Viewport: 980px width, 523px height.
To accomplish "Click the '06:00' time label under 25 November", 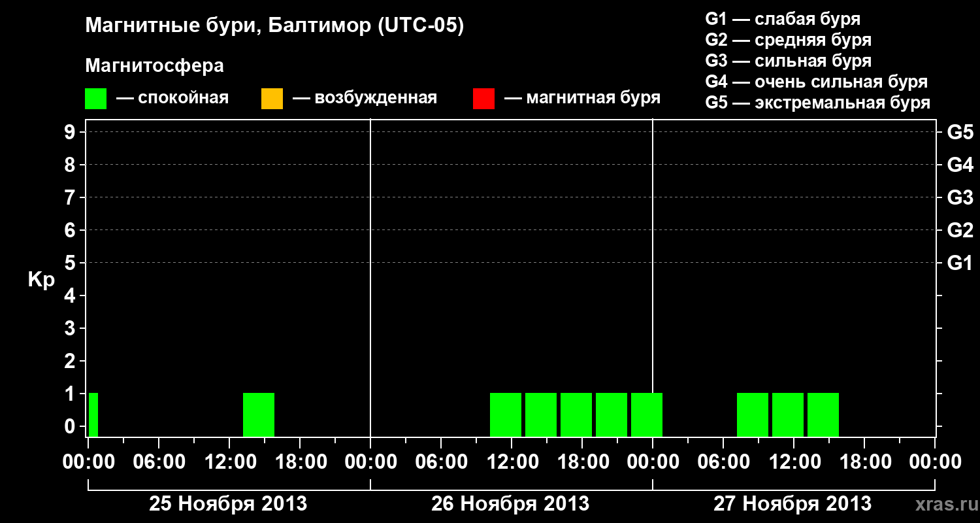I will coord(159,462).
